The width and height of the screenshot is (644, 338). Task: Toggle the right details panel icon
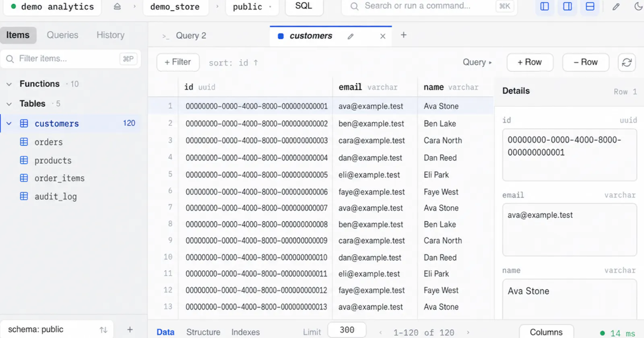tap(568, 6)
